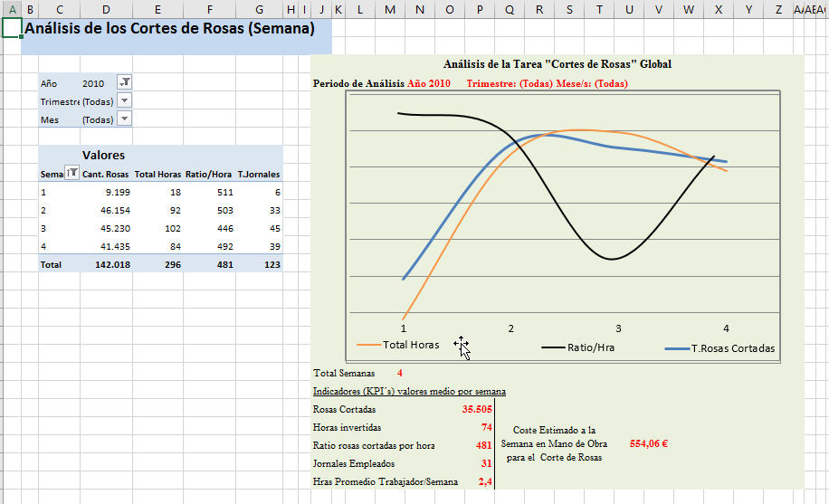Expand the Trimestre filter dropdown
This screenshot has height=504, width=829.
(x=125, y=101)
